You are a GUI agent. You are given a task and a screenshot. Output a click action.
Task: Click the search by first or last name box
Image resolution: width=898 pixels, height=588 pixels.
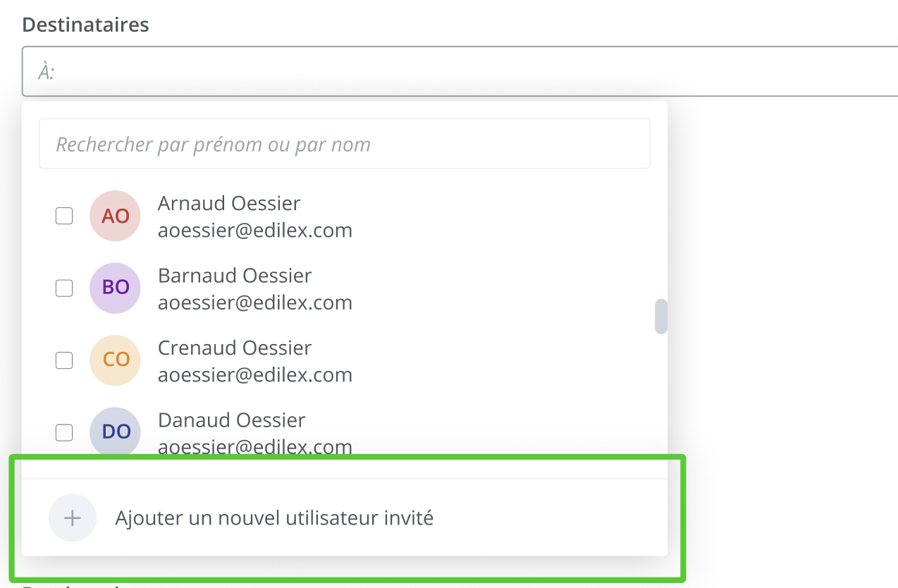point(344,145)
